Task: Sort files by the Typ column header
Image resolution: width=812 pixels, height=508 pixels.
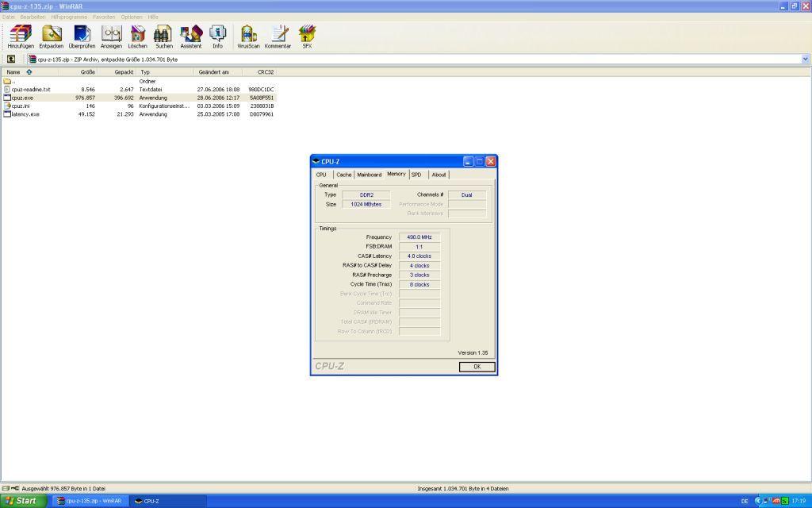Action: pyautogui.click(x=165, y=72)
